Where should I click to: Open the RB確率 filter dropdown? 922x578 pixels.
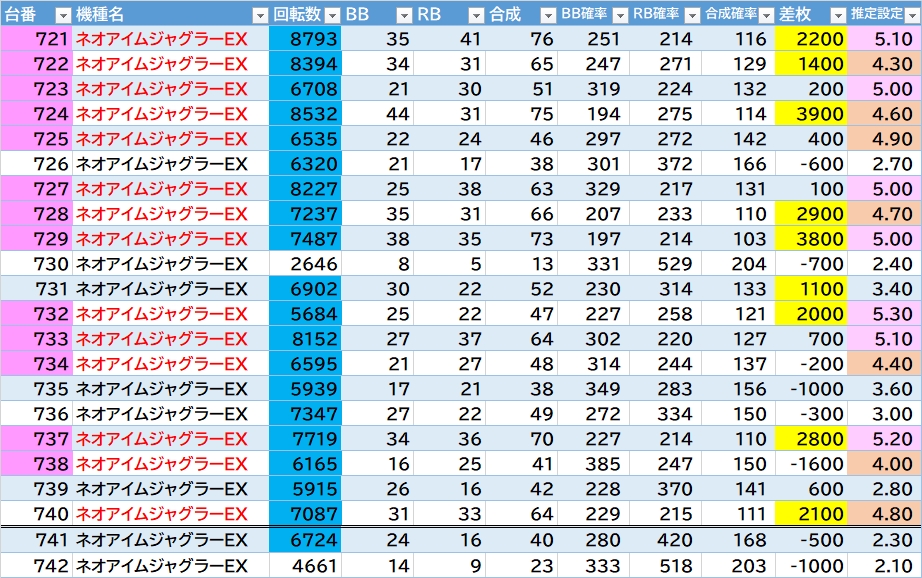click(691, 15)
